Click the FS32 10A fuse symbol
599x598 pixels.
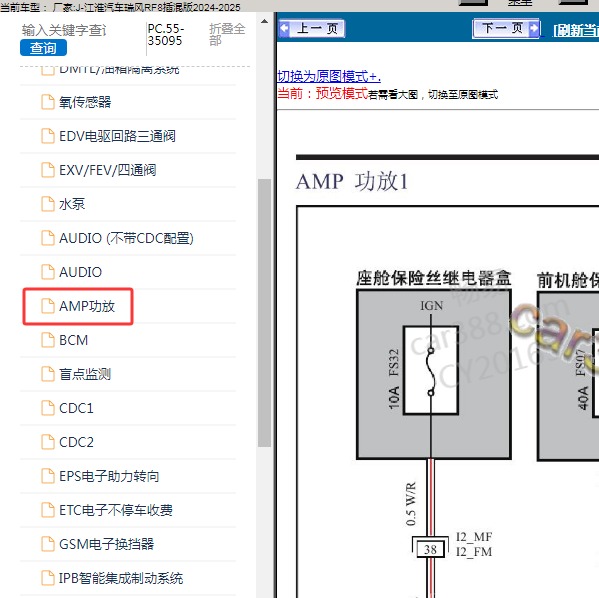[431, 370]
